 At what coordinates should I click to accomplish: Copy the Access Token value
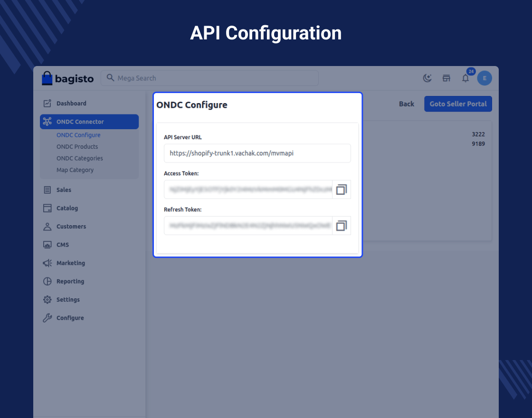click(341, 190)
